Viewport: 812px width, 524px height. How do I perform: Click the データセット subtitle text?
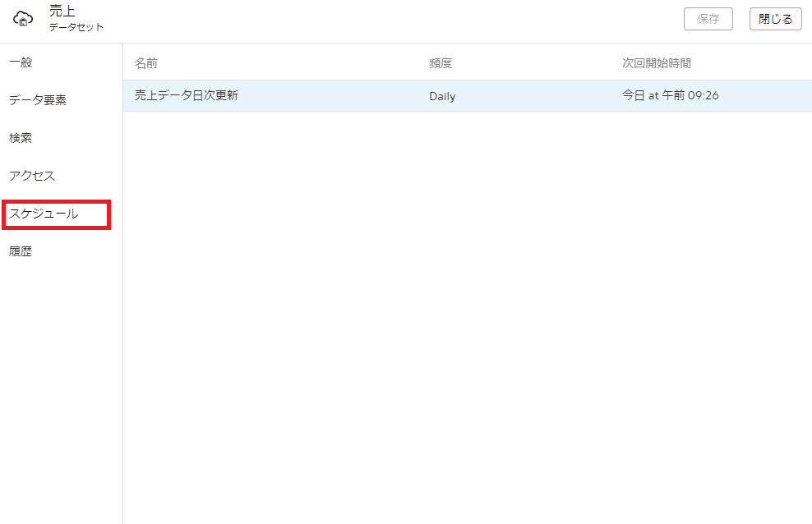point(76,27)
